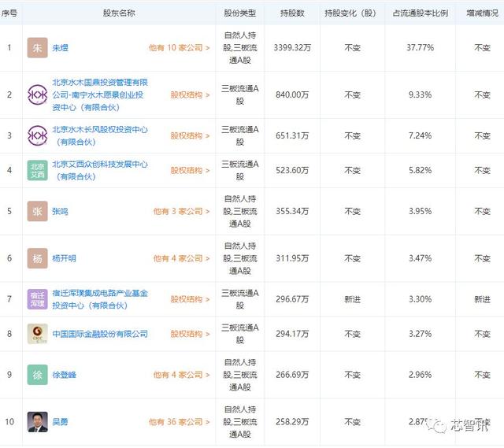Screen dimensions: 504x448
Task: Select the 294.17万 holdings cell
Action: point(292,334)
